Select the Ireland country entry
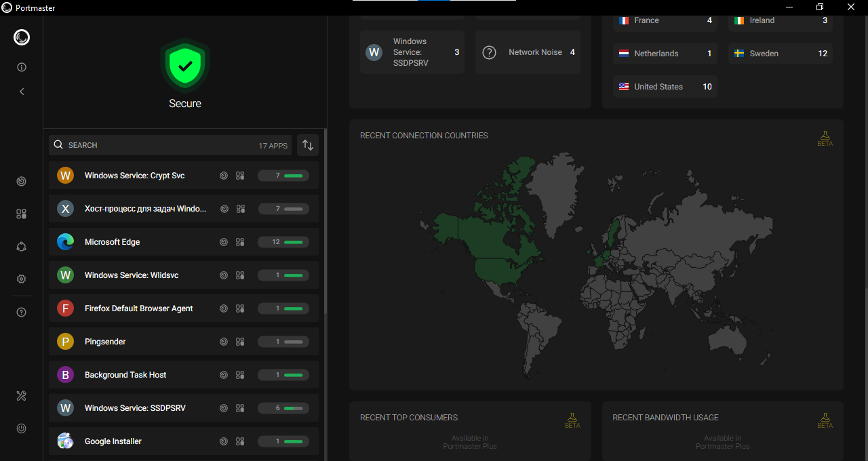 [x=781, y=20]
